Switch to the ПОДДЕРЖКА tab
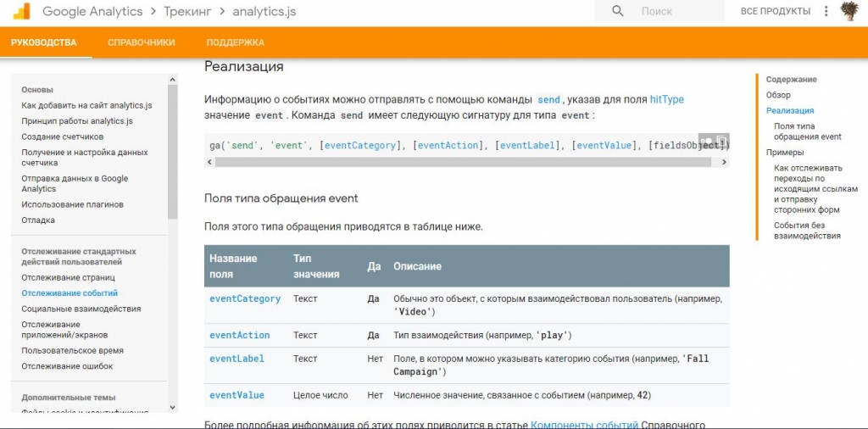Screen dimensions: 868x429 (236, 42)
